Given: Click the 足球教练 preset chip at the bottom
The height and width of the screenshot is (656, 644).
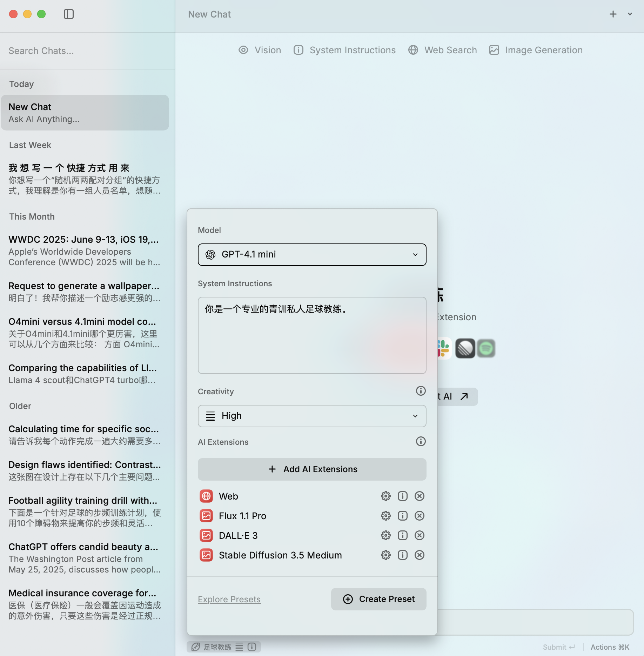Looking at the screenshot, I should pos(213,647).
